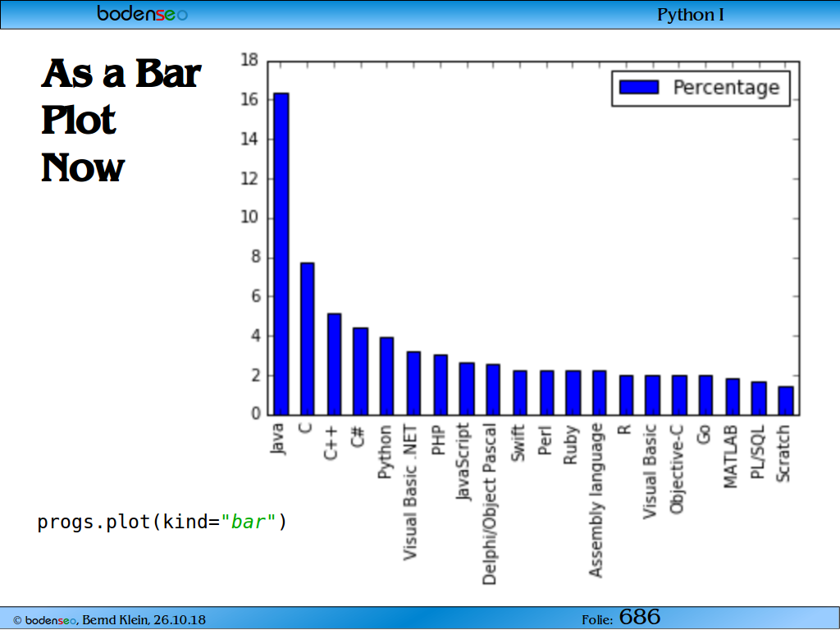Click the progs.plot(kind="bar") code line
Viewport: 840px width, 630px height.
click(x=162, y=522)
